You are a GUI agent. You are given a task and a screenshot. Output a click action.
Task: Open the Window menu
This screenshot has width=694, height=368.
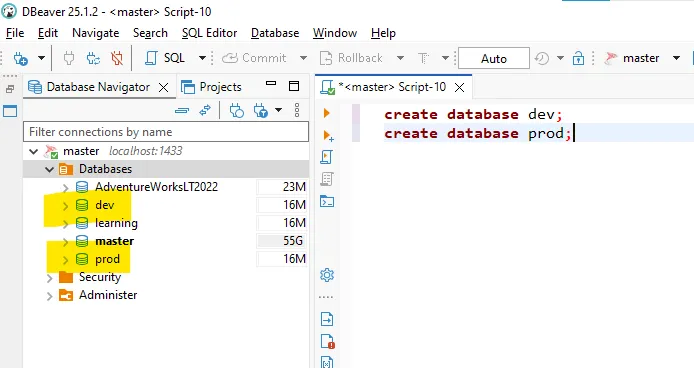(335, 33)
